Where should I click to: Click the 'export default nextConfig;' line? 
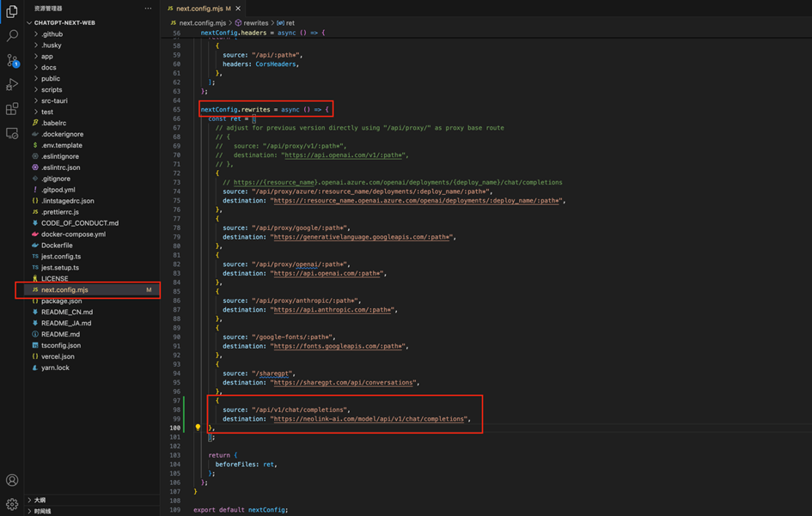(241, 510)
